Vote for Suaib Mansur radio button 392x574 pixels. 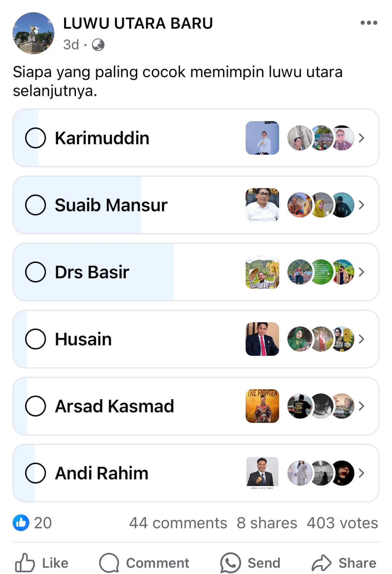coord(35,205)
